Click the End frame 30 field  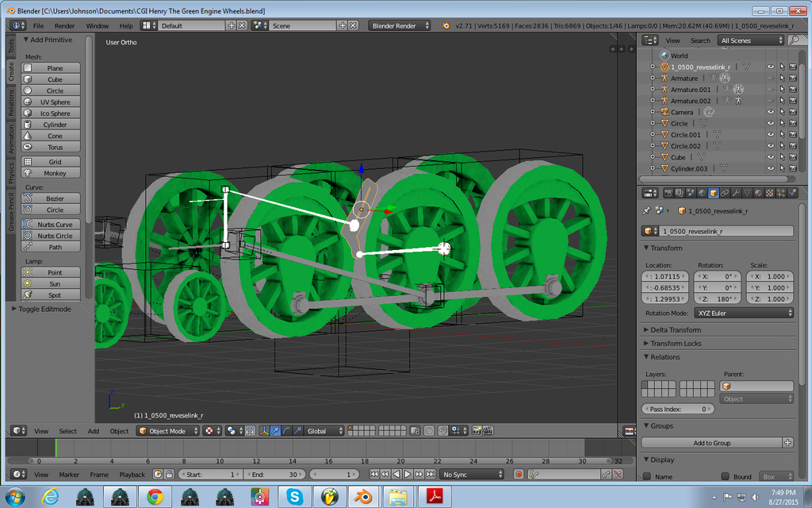[x=275, y=475]
